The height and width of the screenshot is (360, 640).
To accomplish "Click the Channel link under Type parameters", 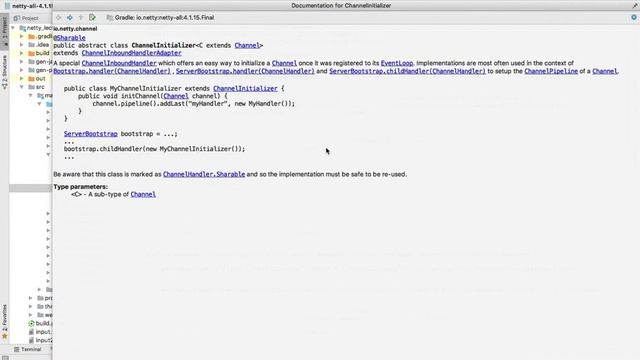I will [x=143, y=194].
